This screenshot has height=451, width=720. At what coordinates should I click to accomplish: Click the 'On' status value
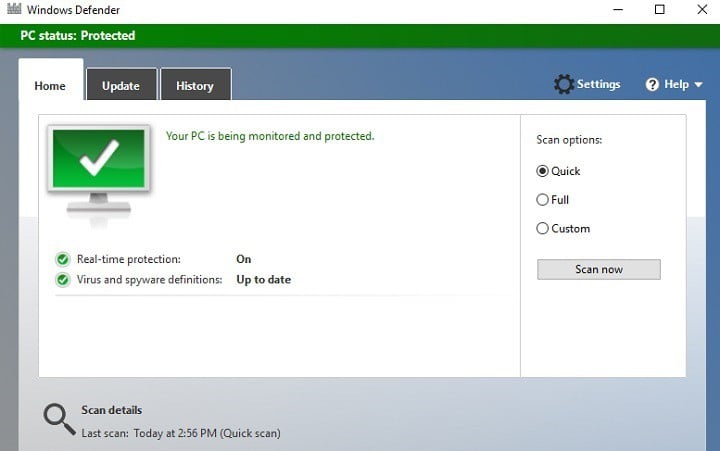click(243, 259)
